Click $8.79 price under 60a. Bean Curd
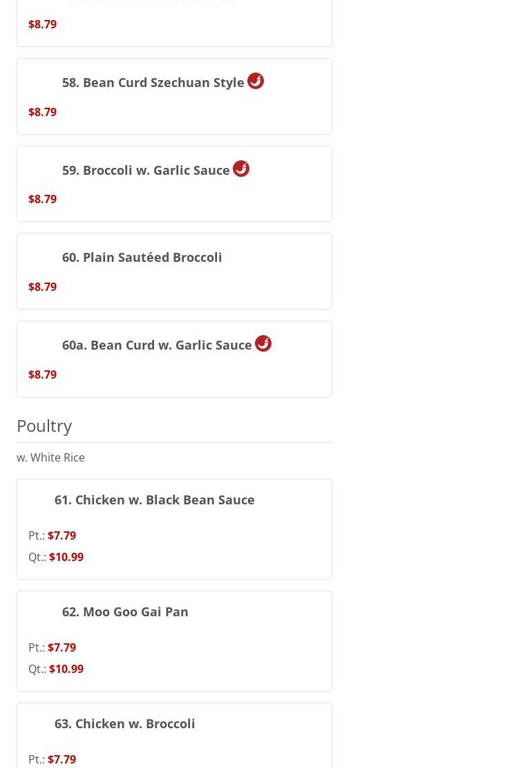Screen dimensions: 532x769 (x=42, y=374)
